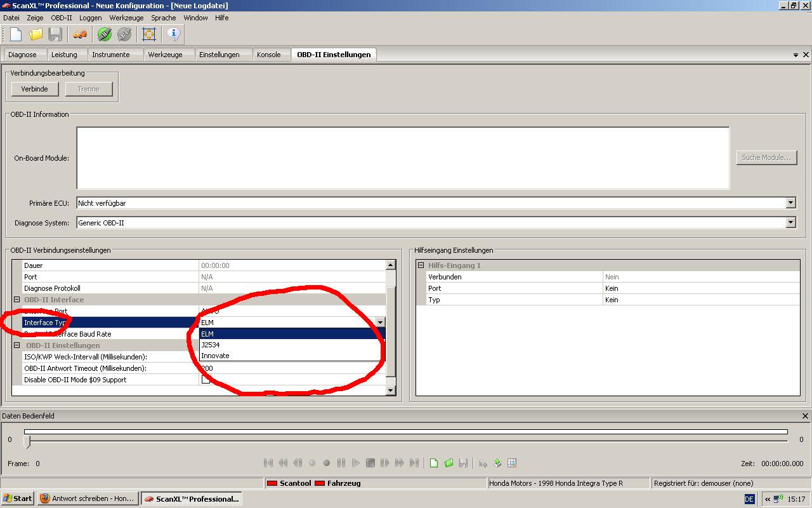This screenshot has height=508, width=812.
Task: Click the green open log folder icon
Action: pyautogui.click(x=449, y=463)
